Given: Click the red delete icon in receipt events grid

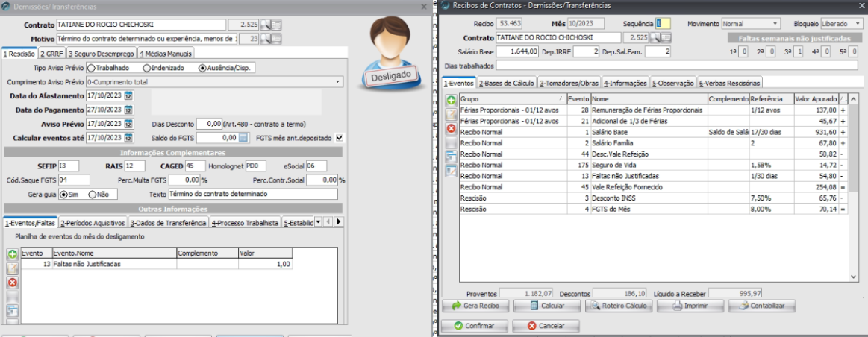Looking at the screenshot, I should 451,129.
